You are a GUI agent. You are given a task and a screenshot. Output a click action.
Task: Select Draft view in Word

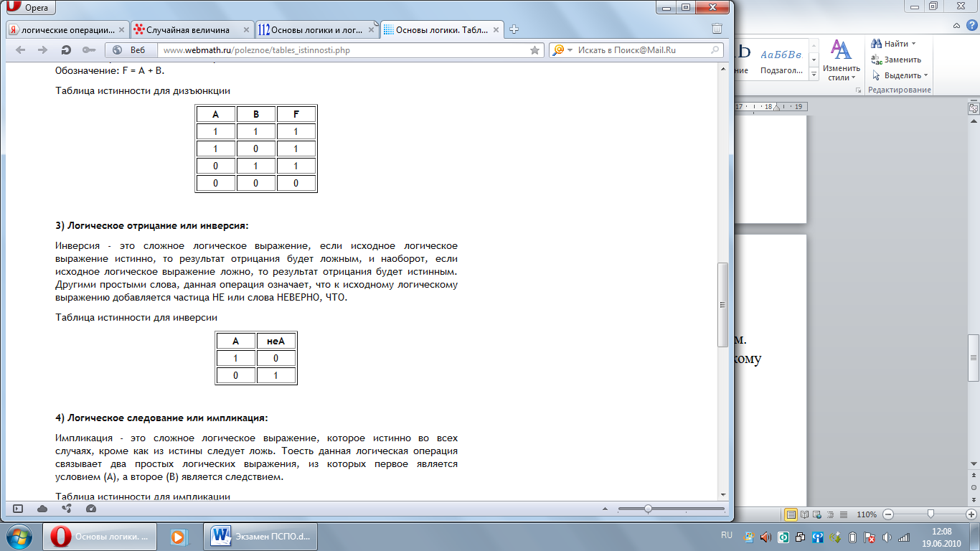click(x=843, y=514)
